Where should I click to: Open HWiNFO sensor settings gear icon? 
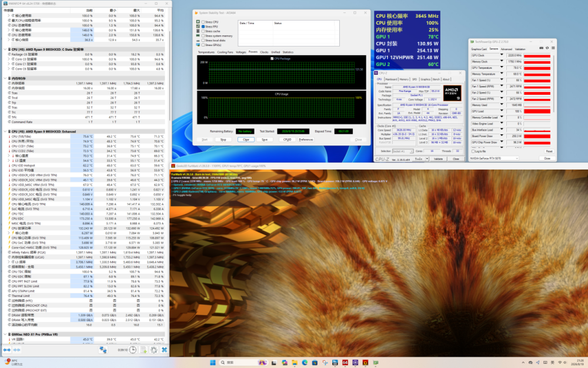tap(153, 350)
